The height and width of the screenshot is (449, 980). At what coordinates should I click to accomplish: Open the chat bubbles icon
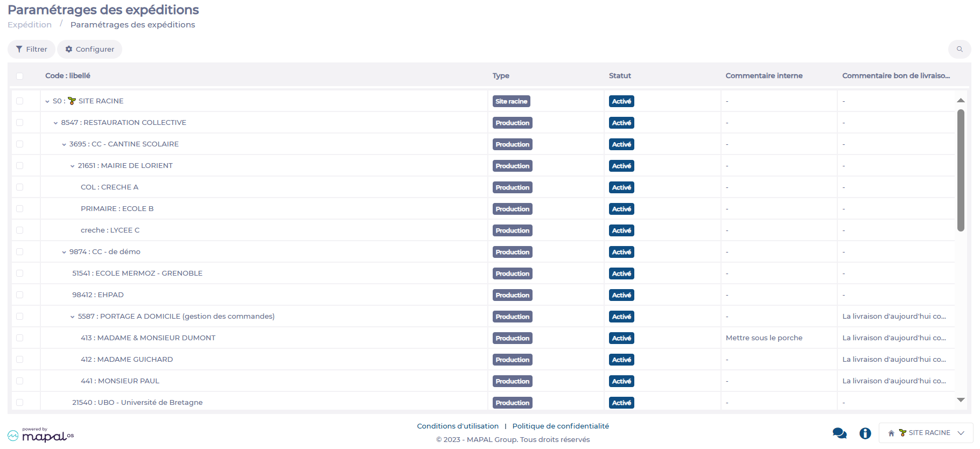(839, 433)
